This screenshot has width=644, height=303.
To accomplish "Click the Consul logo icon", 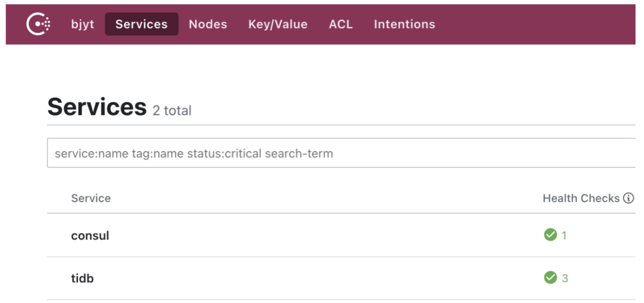I will (x=38, y=24).
